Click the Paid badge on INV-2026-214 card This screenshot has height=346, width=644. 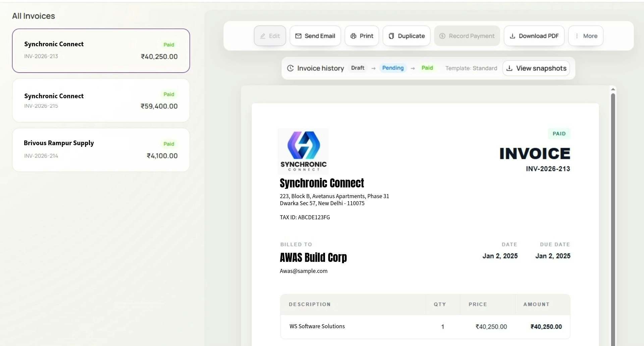(x=169, y=144)
